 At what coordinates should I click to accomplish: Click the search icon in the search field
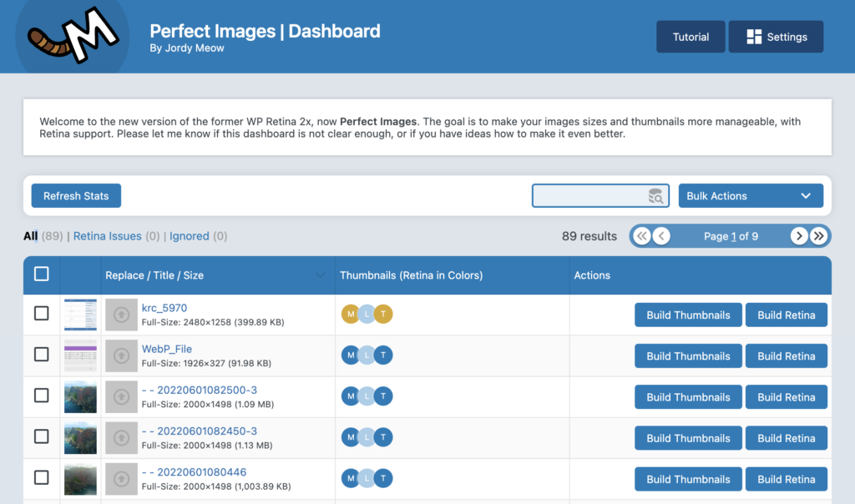(x=655, y=196)
